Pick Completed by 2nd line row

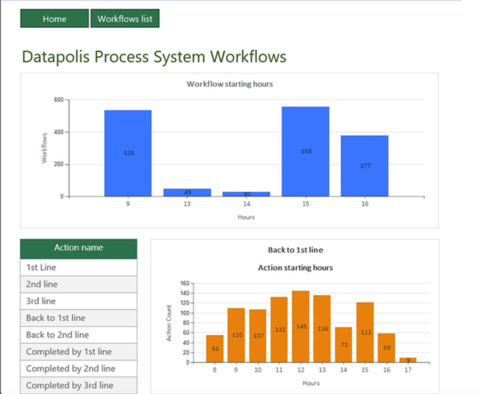click(79, 369)
